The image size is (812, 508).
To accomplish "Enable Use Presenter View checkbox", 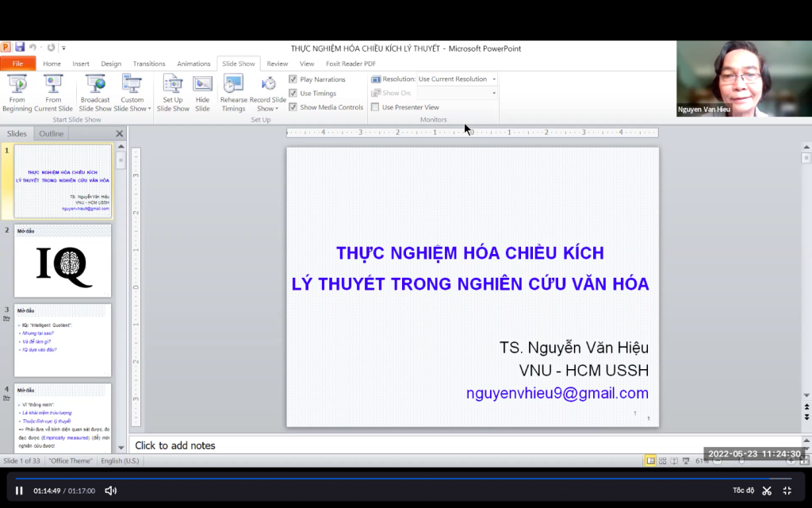I will [x=375, y=107].
